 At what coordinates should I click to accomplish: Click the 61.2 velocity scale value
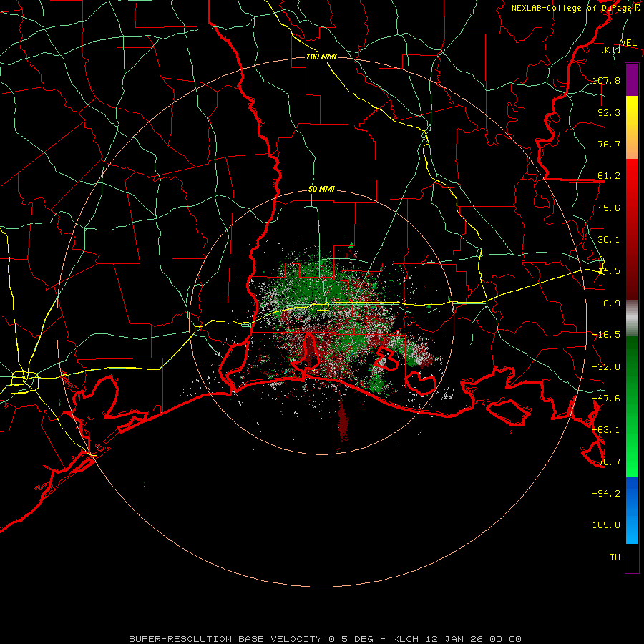[x=609, y=176]
